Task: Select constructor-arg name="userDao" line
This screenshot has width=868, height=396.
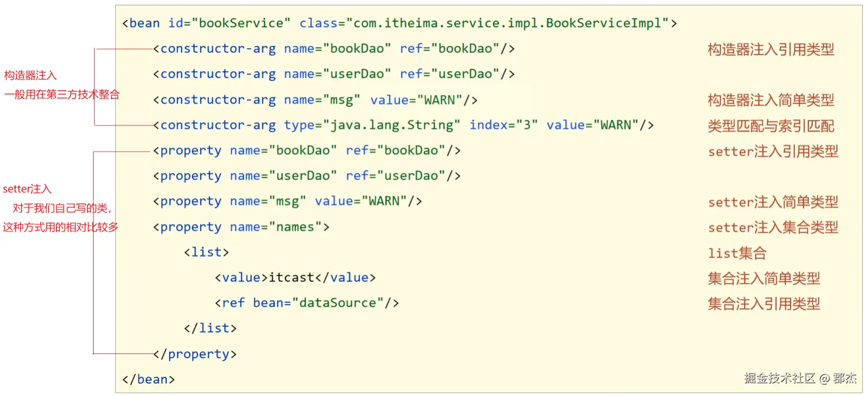Action: click(x=333, y=74)
